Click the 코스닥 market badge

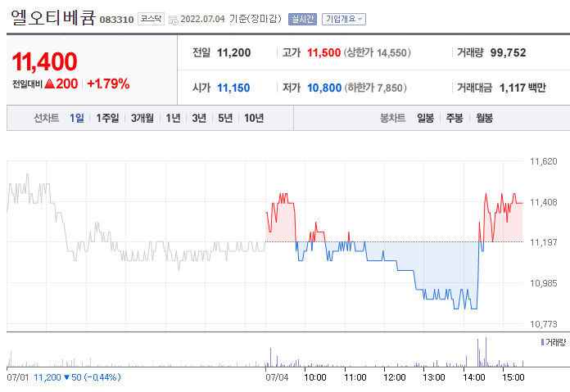tap(151, 19)
